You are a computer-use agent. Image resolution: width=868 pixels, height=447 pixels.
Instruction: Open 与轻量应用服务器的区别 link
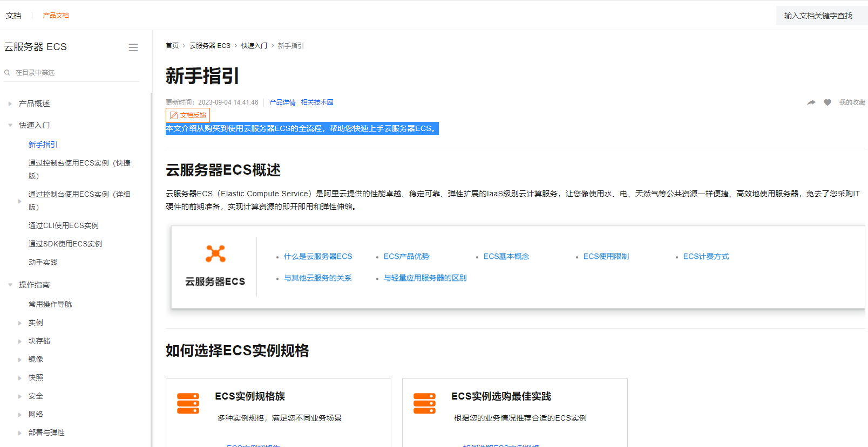(425, 278)
